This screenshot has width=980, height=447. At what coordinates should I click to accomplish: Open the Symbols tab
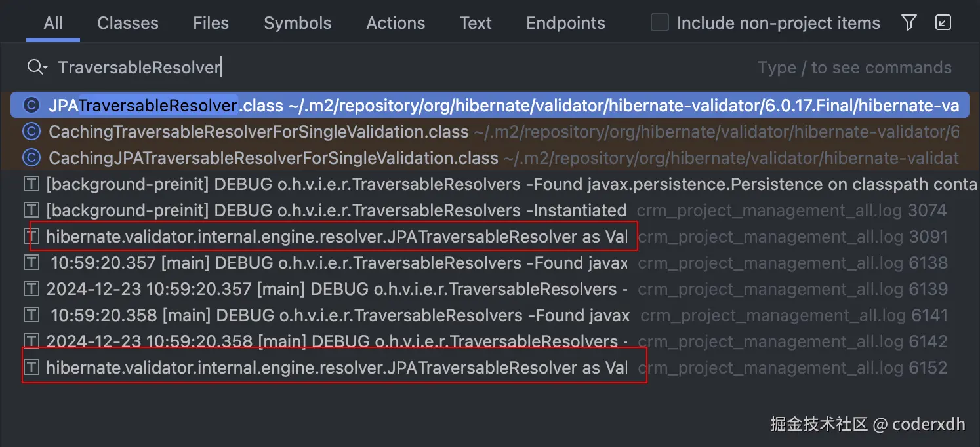click(298, 23)
